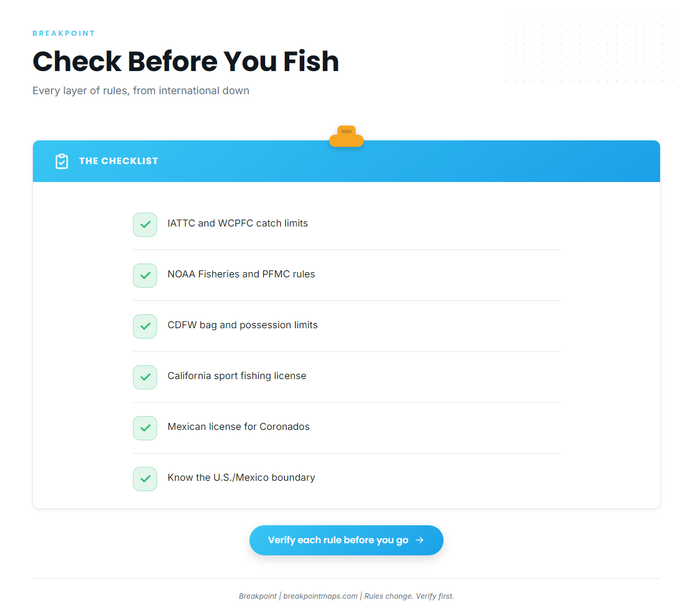Viewport: 693px width, 616px height.
Task: Toggle IATTC and WCPFC catch limits checkbox
Action: (145, 225)
